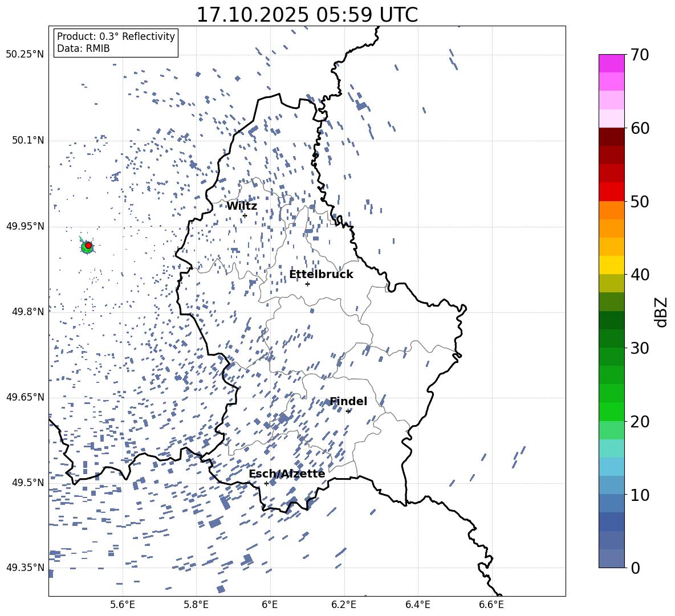Click the 5.8°E longitude label
The image size is (675, 616).
tap(196, 605)
